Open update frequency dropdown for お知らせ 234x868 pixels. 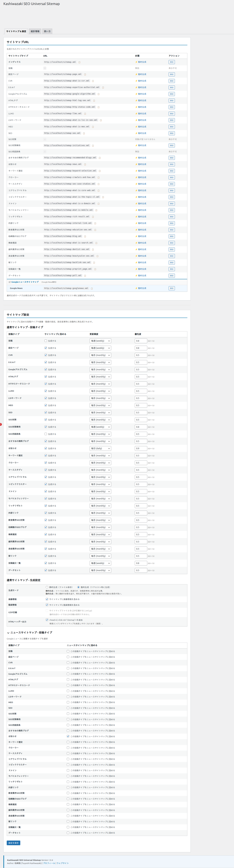pyautogui.click(x=100, y=448)
